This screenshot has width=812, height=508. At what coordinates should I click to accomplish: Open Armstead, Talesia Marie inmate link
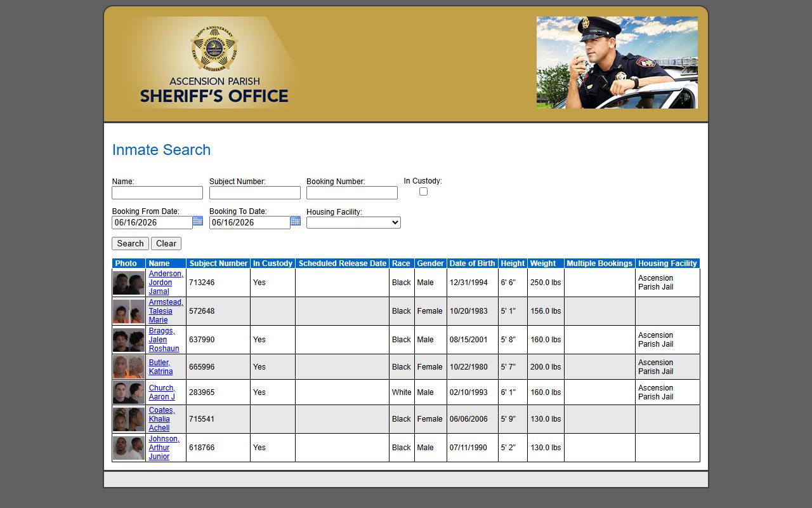click(166, 311)
